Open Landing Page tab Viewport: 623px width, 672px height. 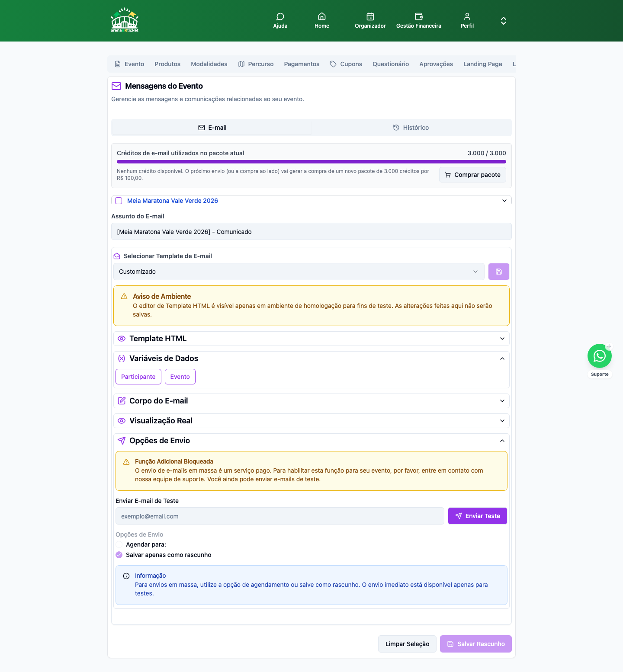[x=483, y=64]
